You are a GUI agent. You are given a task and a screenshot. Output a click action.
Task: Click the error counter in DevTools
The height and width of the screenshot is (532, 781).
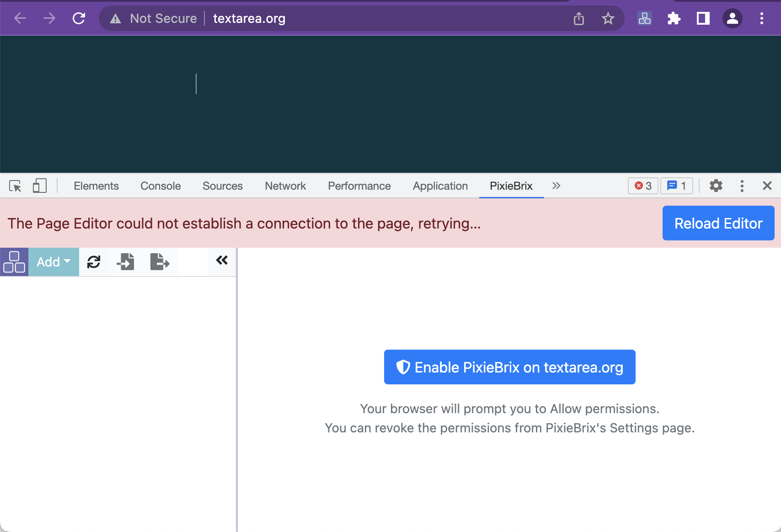click(x=643, y=186)
